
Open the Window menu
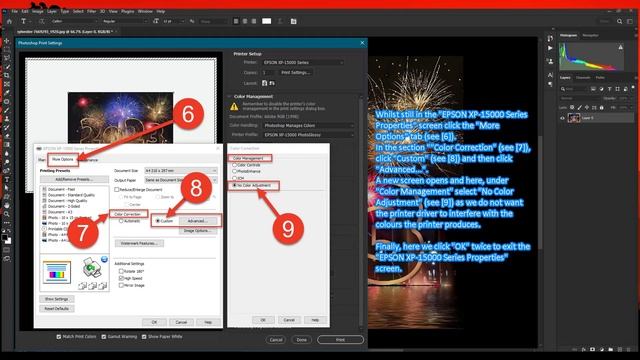coord(145,11)
